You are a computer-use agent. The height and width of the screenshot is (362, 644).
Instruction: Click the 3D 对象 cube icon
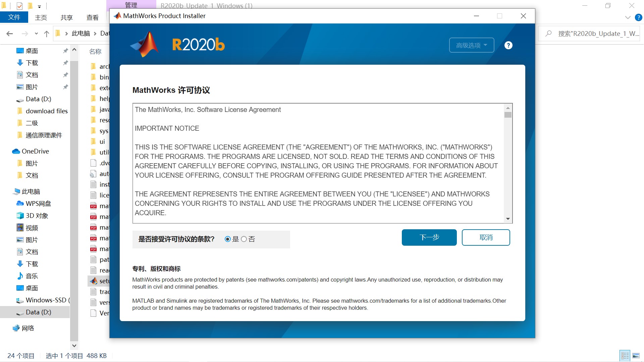click(x=20, y=216)
